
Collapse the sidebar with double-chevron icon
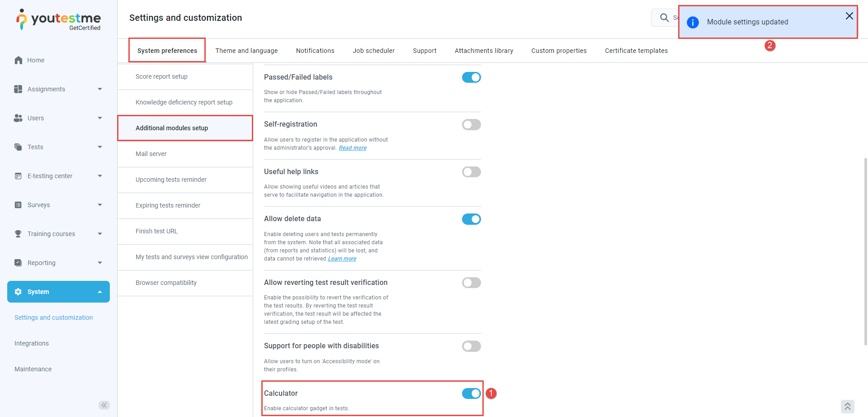(104, 405)
